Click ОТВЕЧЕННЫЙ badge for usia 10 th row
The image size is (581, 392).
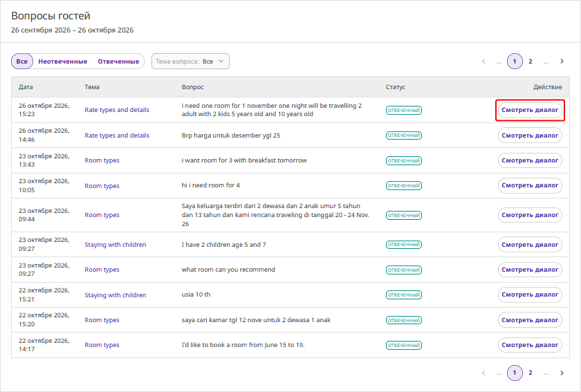404,295
